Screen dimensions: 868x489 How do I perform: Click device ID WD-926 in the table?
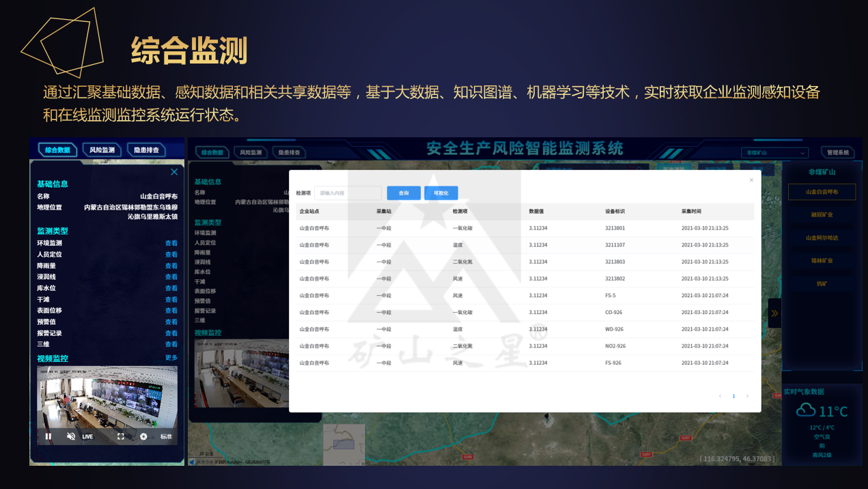[614, 329]
